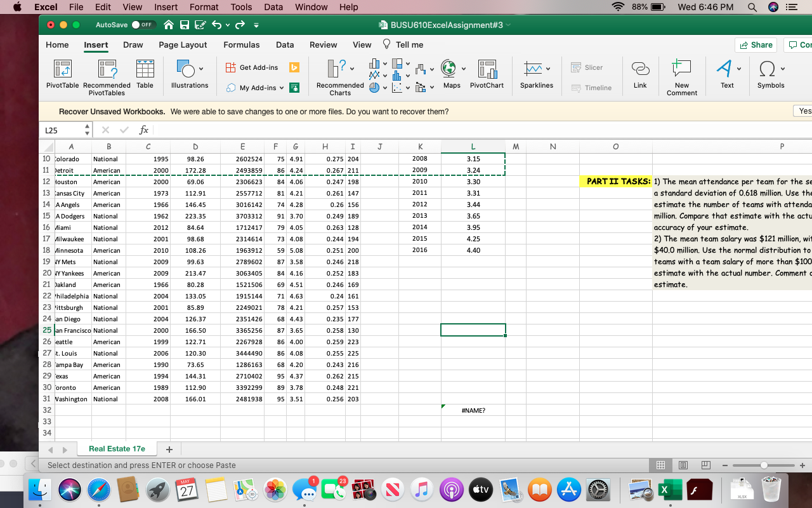The height and width of the screenshot is (508, 812).
Task: Click the Save icon in title bar
Action: (185, 25)
